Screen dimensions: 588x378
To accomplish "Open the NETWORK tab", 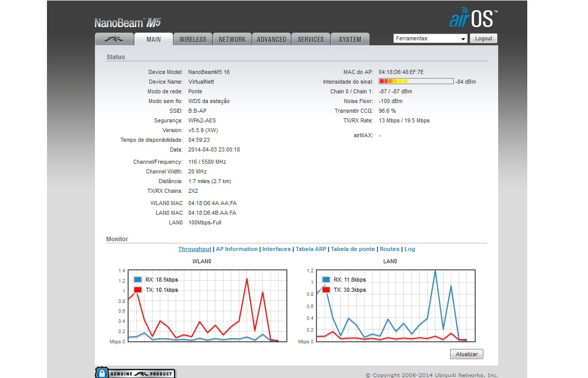I will coord(232,39).
